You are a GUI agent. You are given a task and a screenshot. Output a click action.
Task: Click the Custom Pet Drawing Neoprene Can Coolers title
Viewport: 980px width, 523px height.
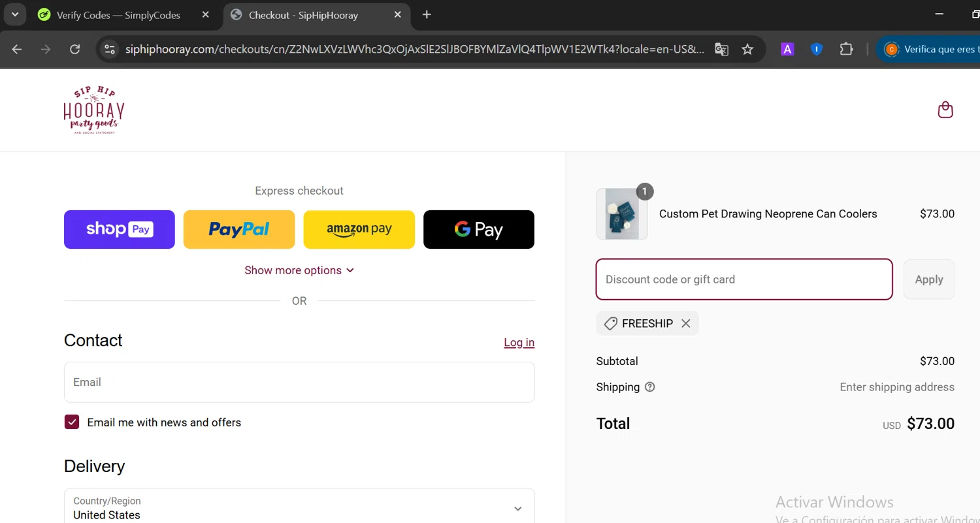[x=768, y=214]
